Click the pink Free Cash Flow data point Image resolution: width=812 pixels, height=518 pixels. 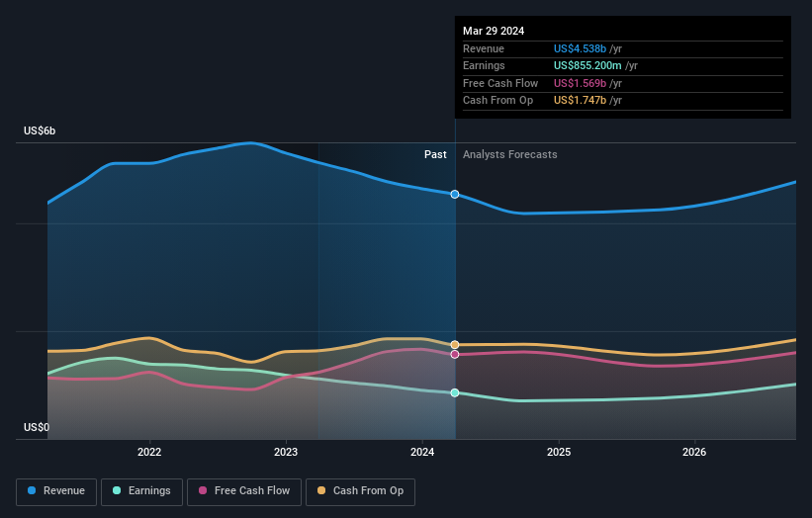point(455,355)
